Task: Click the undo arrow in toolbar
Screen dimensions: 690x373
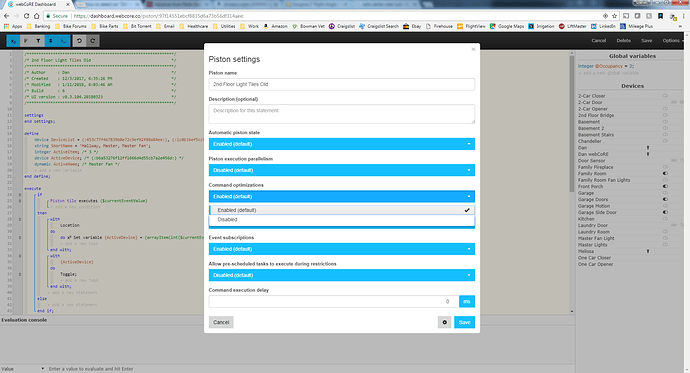Action: click(x=80, y=41)
